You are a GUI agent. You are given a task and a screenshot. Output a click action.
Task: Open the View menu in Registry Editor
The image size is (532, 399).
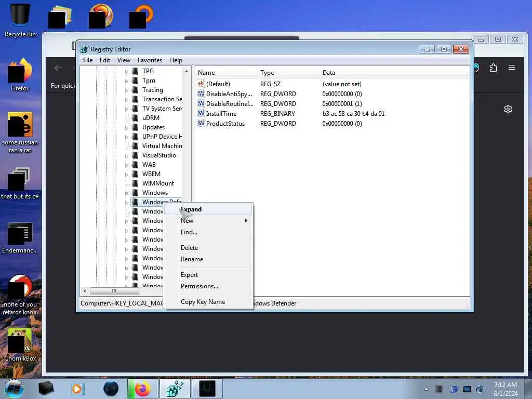pyautogui.click(x=124, y=60)
